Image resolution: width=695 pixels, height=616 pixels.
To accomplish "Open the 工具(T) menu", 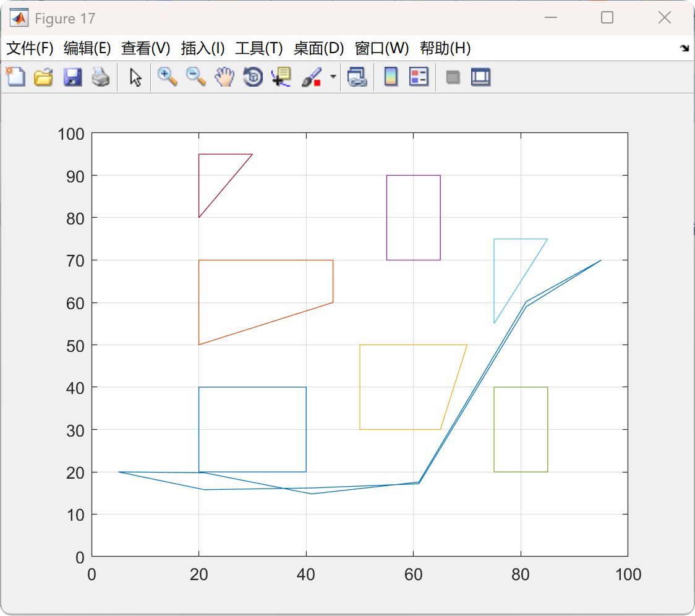I will (x=259, y=48).
